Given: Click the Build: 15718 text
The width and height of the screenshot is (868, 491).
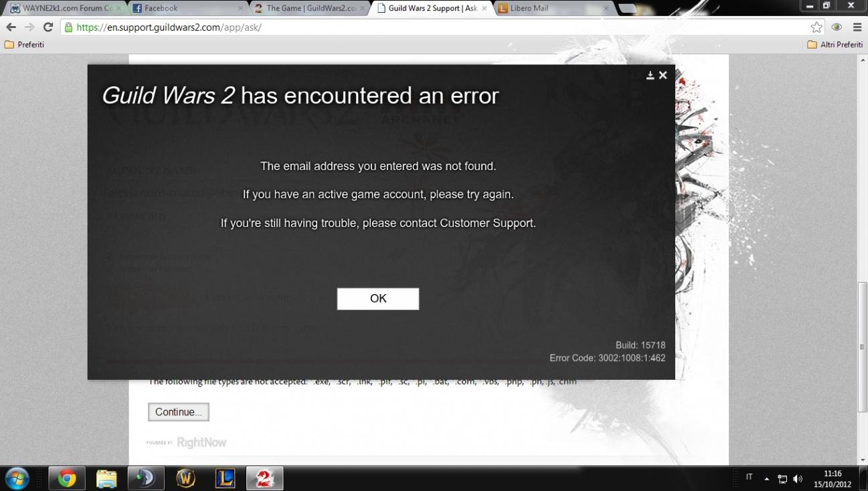Looking at the screenshot, I should pyautogui.click(x=640, y=346).
